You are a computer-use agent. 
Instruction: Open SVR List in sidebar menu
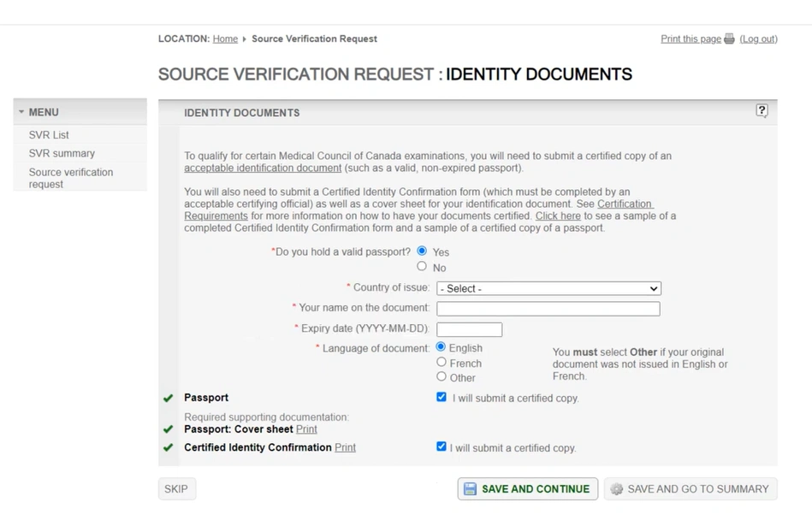49,135
